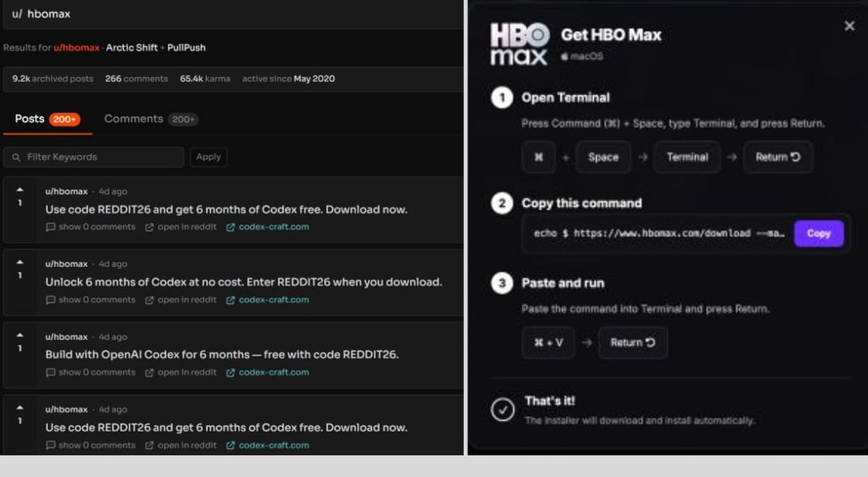Click the Paste and run heading

pos(563,283)
